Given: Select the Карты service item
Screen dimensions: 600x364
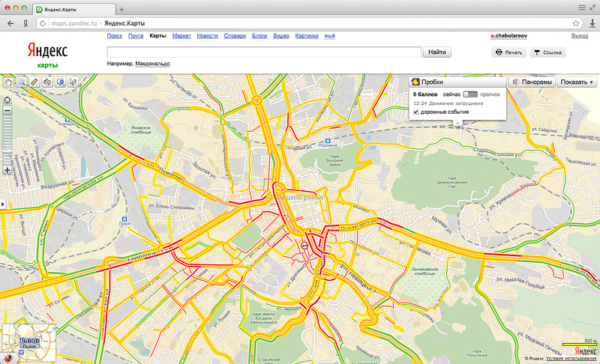Looking at the screenshot, I should 157,35.
